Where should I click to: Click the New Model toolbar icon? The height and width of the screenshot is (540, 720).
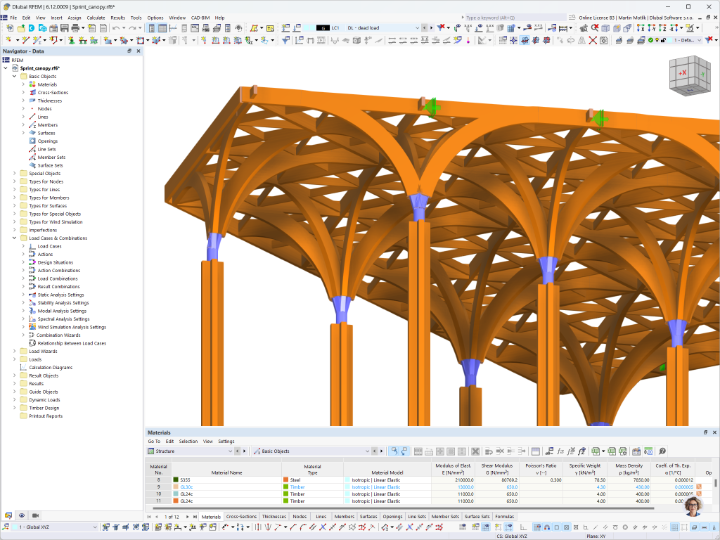(x=10, y=28)
